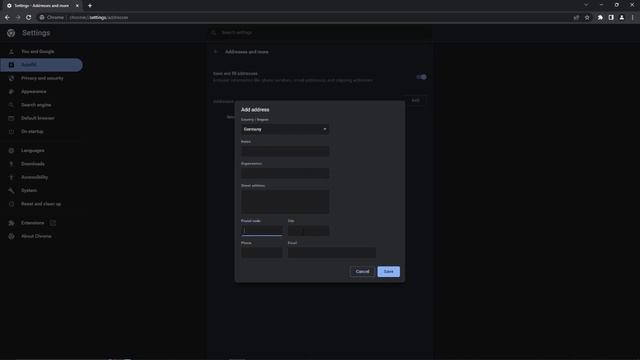Open a new tab with the plus icon
Image resolution: width=640 pixels, height=360 pixels.
click(90, 6)
